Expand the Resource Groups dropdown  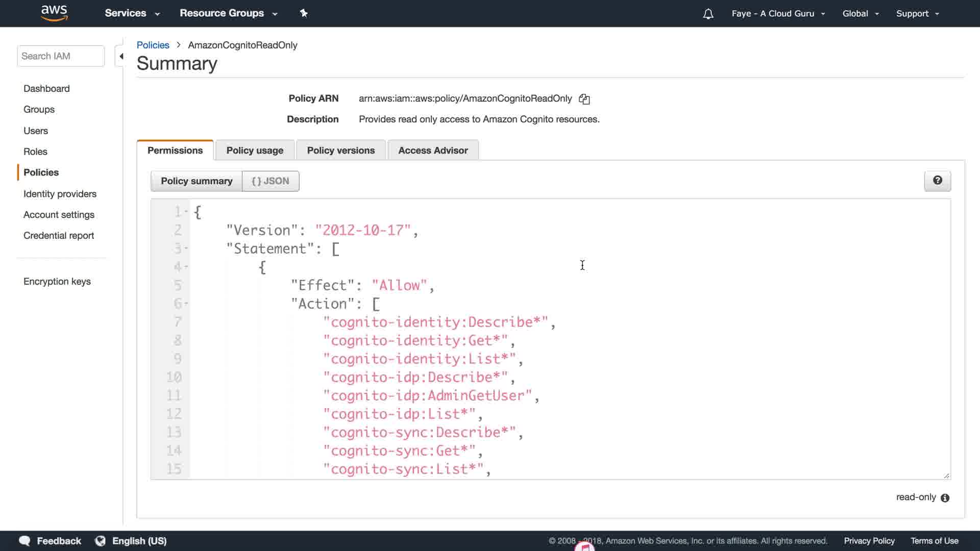click(x=228, y=13)
